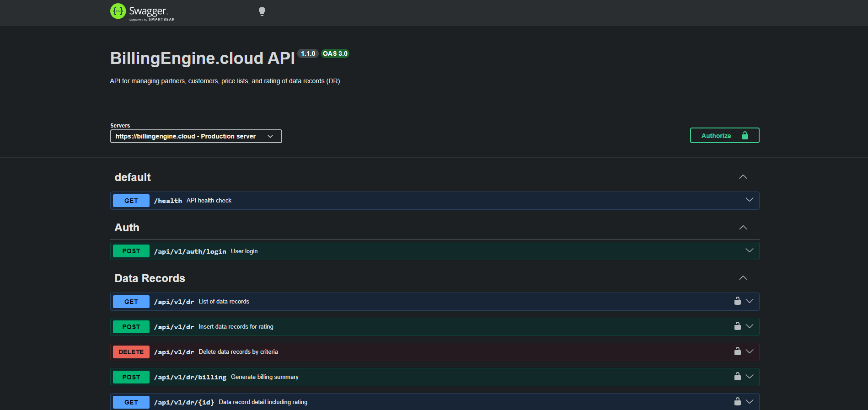The height and width of the screenshot is (410, 868).
Task: Click the /api/v1/dr/{id} path
Action: click(x=184, y=402)
